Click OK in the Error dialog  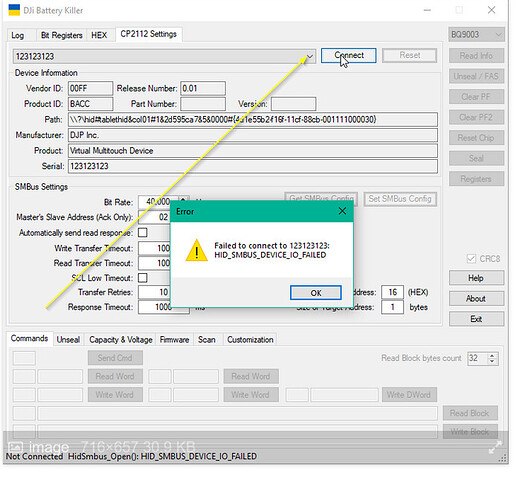pos(316,293)
